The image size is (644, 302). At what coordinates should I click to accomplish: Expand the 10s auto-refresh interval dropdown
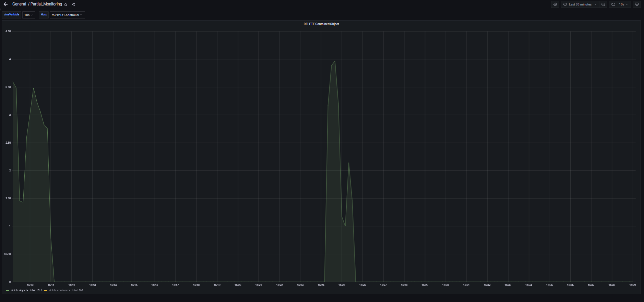[x=624, y=4]
